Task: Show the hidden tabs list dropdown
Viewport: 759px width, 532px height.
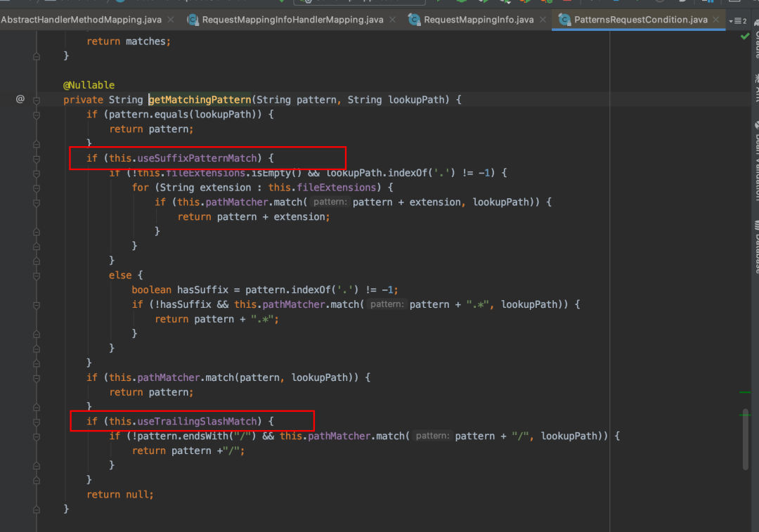Action: (738, 20)
